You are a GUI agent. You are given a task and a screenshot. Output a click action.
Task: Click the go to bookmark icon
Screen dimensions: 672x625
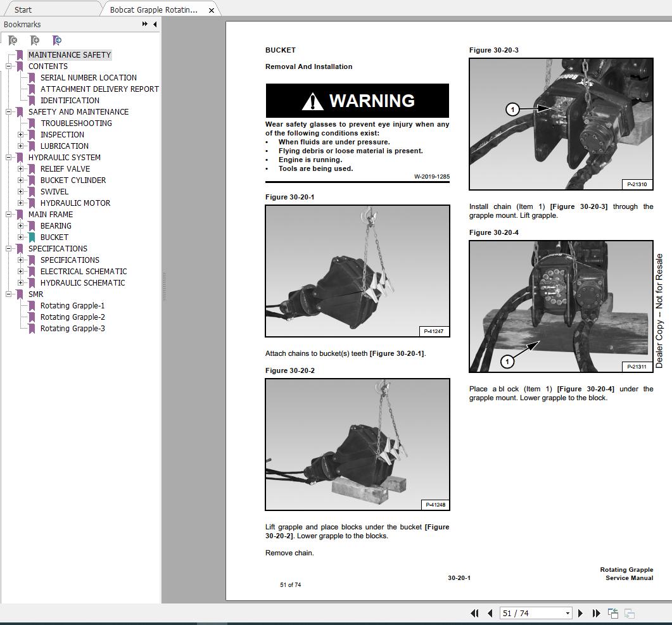click(x=57, y=40)
